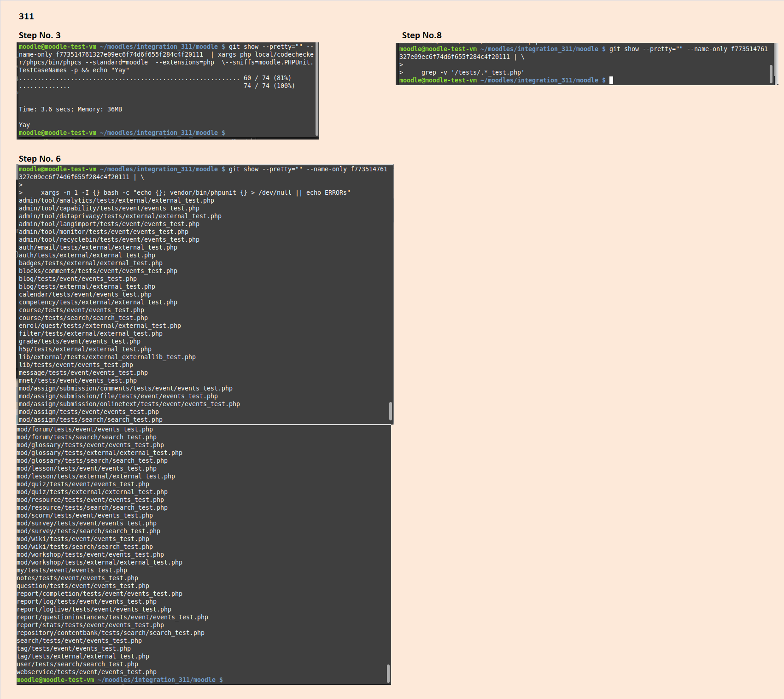This screenshot has height=699, width=784.
Task: Select competency/tests/external/external_test.php
Action: coord(98,303)
